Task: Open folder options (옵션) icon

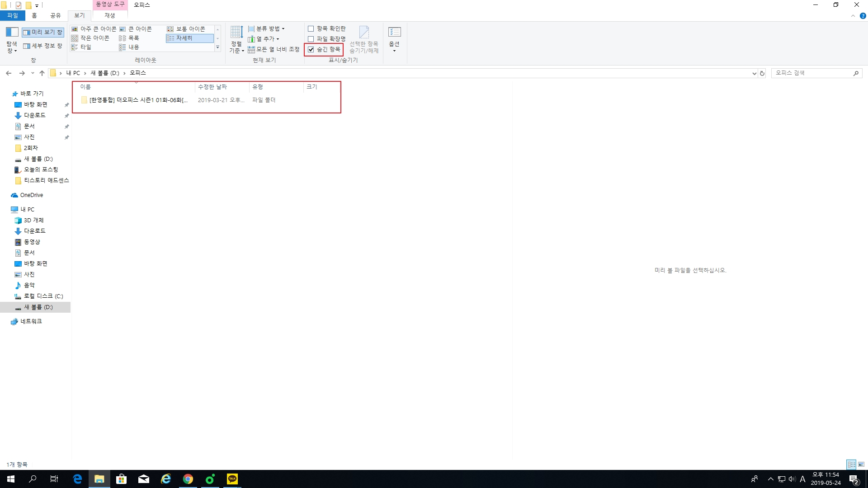Action: pyautogui.click(x=394, y=32)
